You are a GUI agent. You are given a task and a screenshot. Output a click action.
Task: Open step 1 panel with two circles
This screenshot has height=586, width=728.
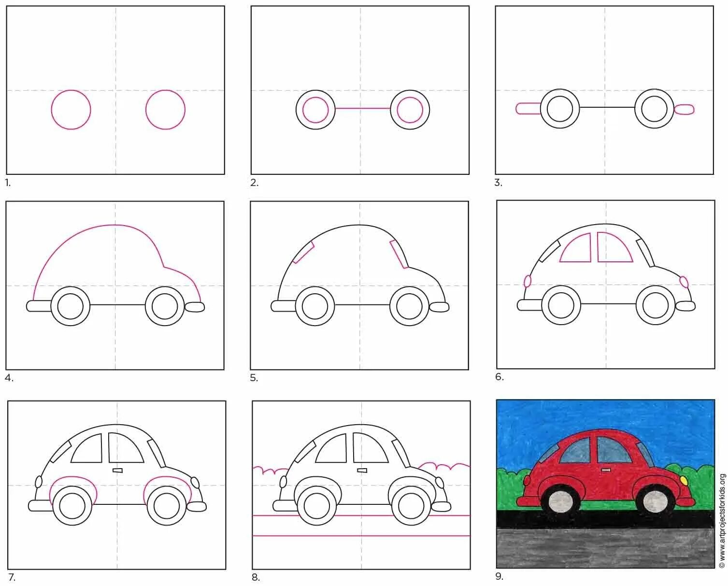[x=115, y=90]
